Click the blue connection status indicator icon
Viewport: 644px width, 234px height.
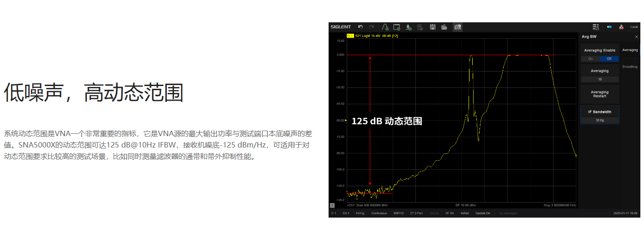pos(609,27)
